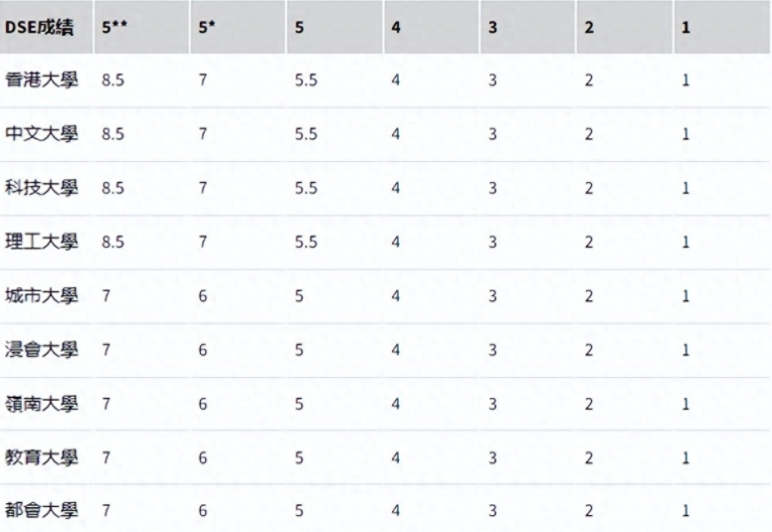Select the 5* column header
The image size is (772, 532).
tap(206, 27)
